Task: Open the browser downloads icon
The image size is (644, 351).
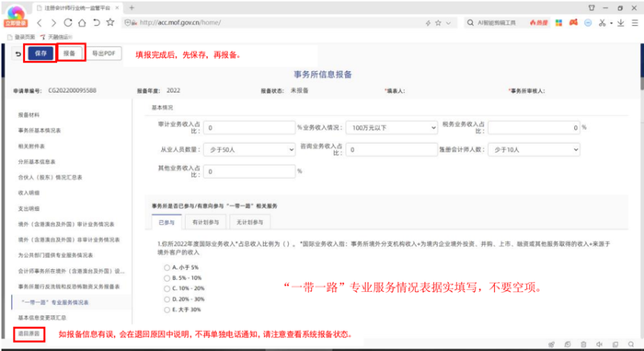Action: pyautogui.click(x=621, y=23)
